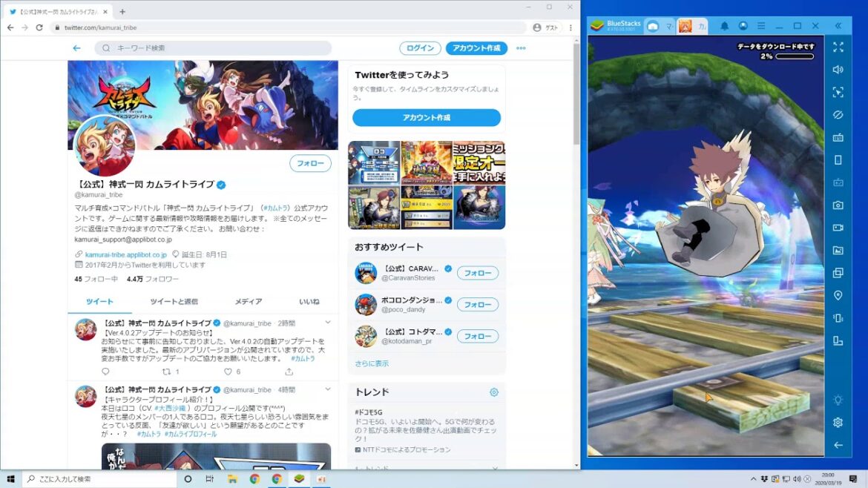Open the three-dot more menu in Twitter header
Viewport: 868px width, 488px height.
pos(521,48)
